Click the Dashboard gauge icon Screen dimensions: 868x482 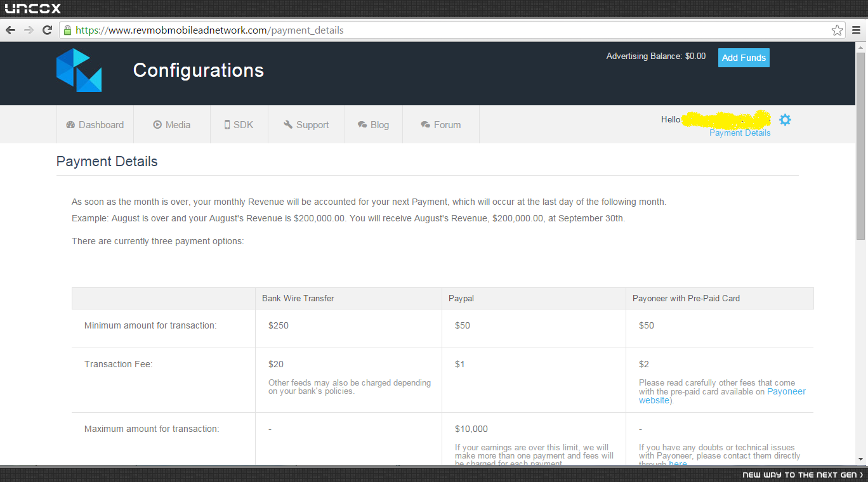(x=70, y=125)
